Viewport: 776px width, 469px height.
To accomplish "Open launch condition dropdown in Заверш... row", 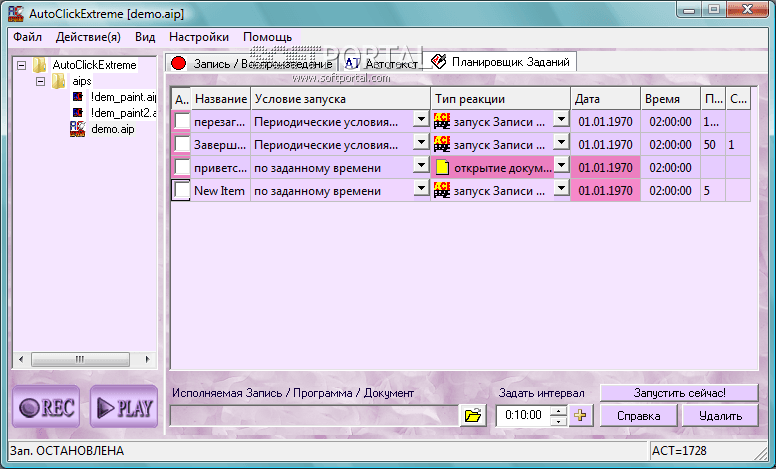I will 421,142.
